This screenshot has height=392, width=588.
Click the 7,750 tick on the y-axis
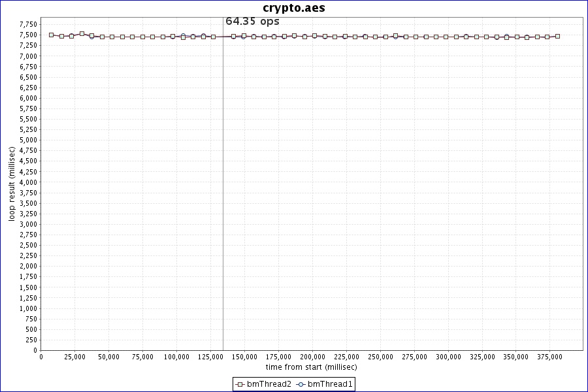pyautogui.click(x=28, y=24)
